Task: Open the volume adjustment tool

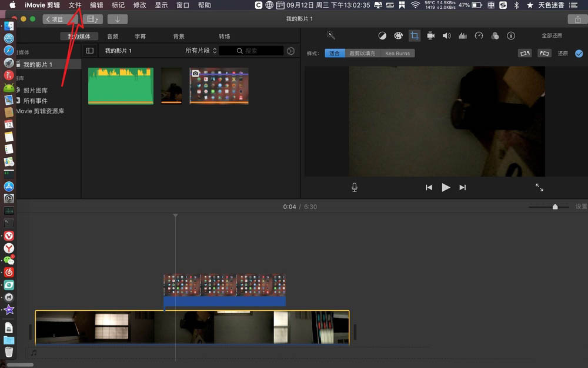Action: [x=446, y=36]
